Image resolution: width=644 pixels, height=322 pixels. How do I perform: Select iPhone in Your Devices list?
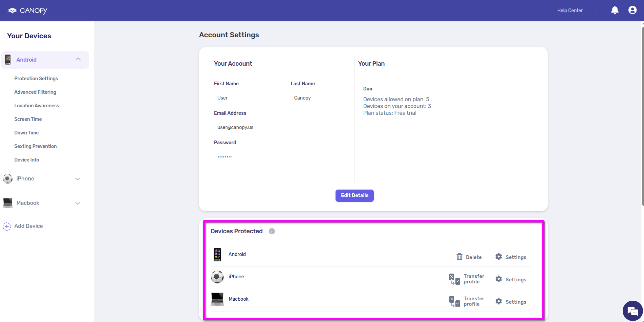pos(25,178)
